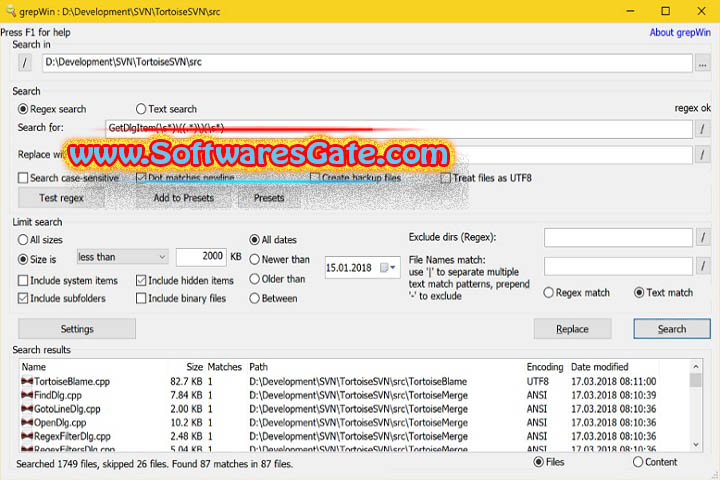Show results as Files radio button
The height and width of the screenshot is (480, 720).
[x=539, y=462]
